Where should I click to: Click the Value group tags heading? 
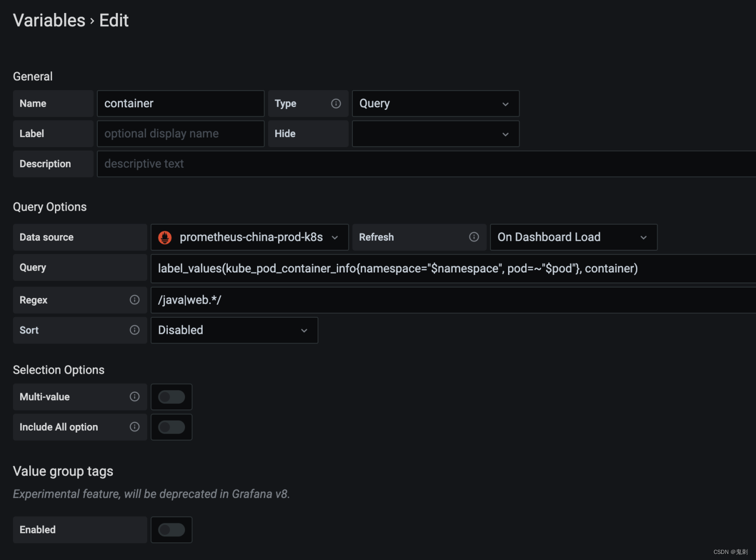[x=63, y=471]
